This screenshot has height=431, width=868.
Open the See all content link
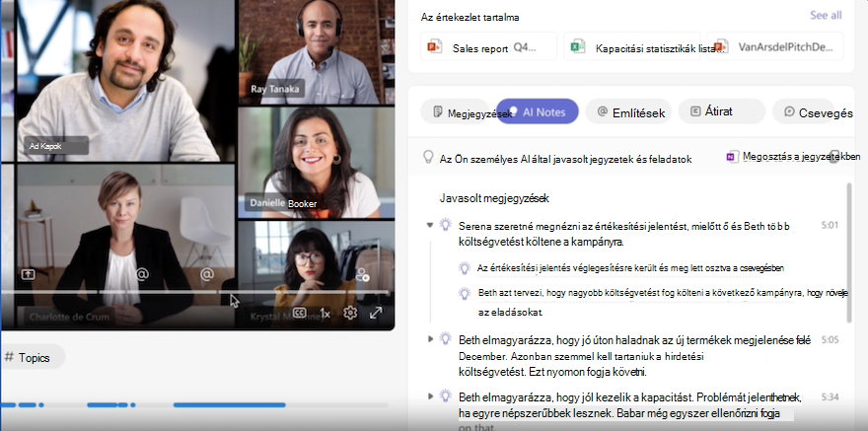coord(826,16)
